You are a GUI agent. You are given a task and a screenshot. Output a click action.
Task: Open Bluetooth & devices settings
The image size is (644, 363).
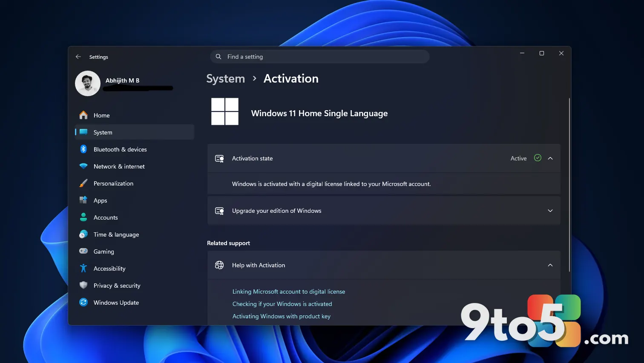tap(135, 149)
